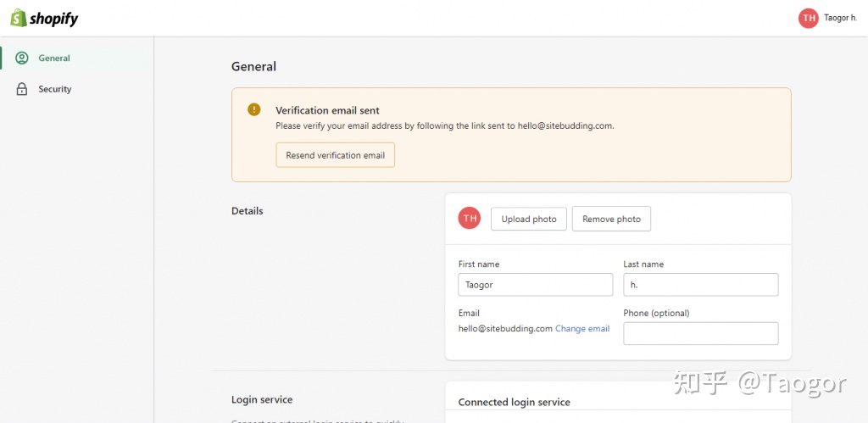Click the yellow warning icon in banner

(253, 109)
